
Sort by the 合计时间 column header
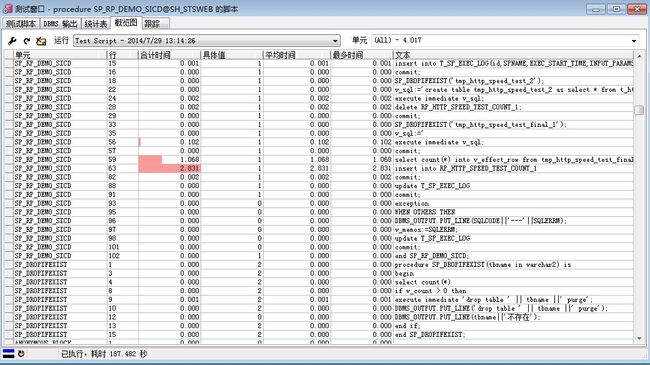pyautogui.click(x=170, y=55)
